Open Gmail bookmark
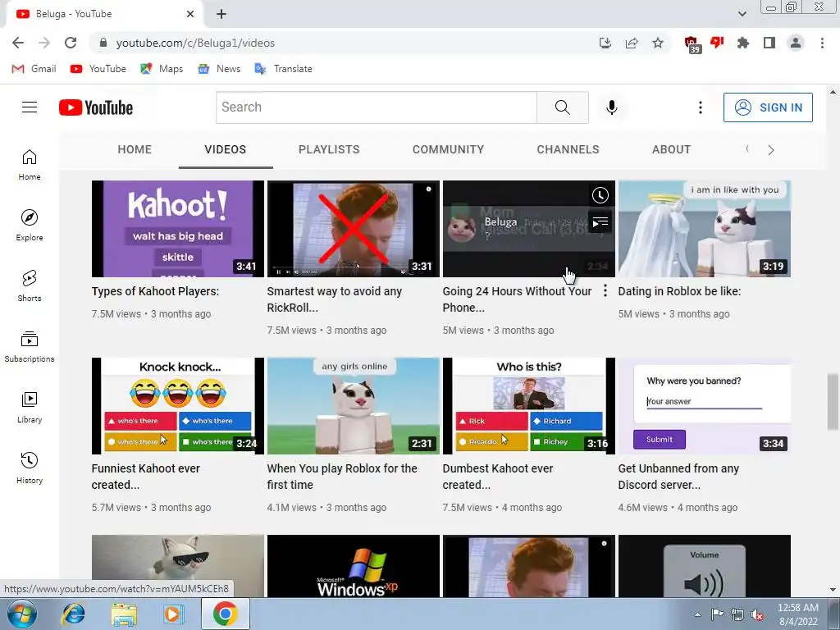This screenshot has width=840, height=630. 34,69
